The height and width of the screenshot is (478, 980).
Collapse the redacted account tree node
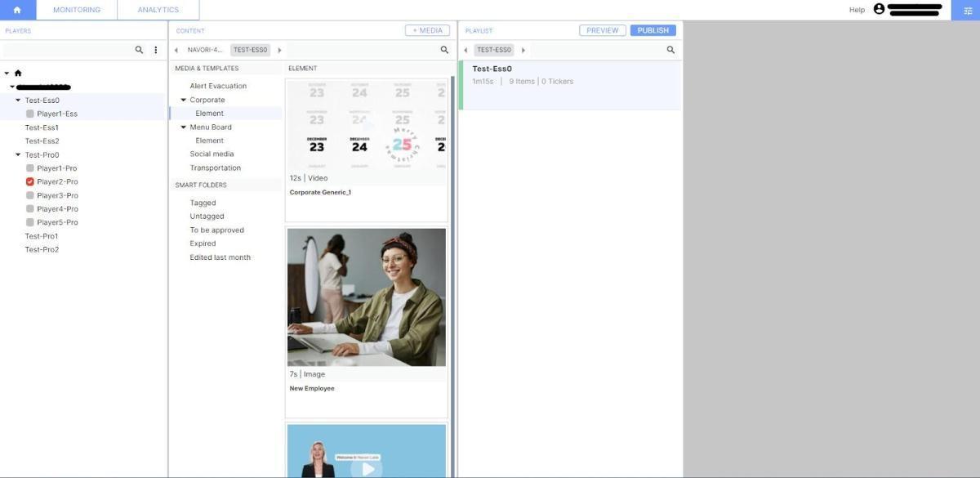tap(12, 87)
